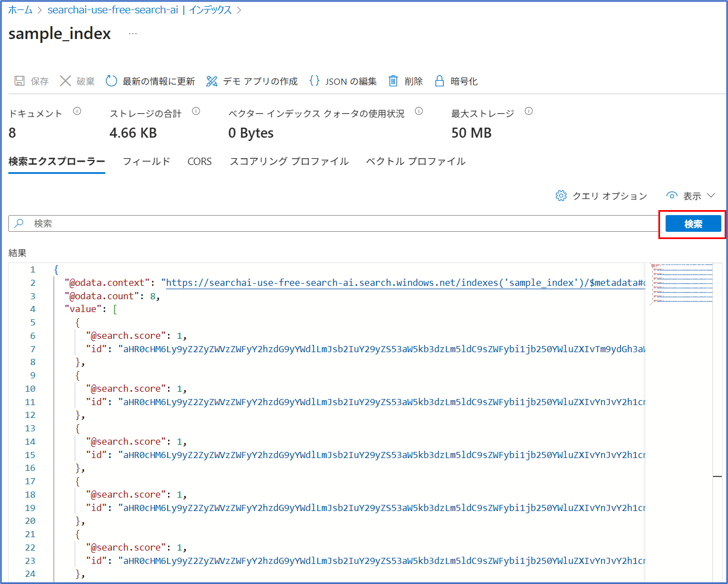The width and height of the screenshot is (728, 584).
Task: Click info icon next to ドキュメント
Action: point(77,111)
